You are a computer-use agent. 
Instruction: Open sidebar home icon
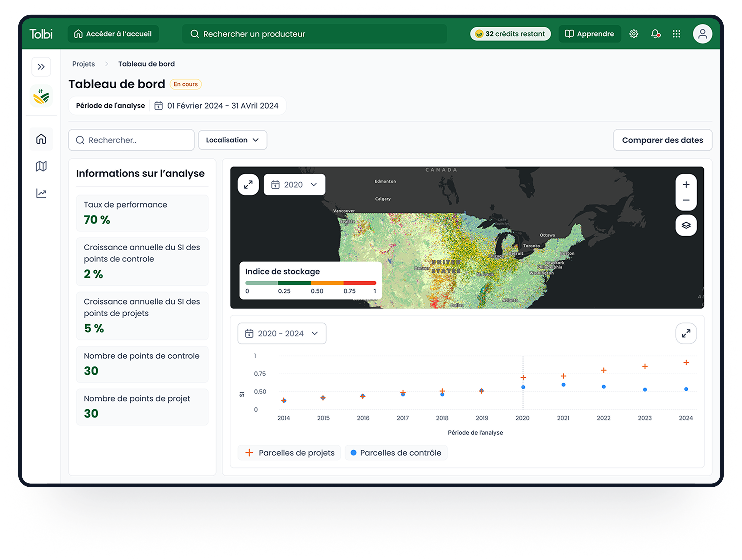pos(41,139)
